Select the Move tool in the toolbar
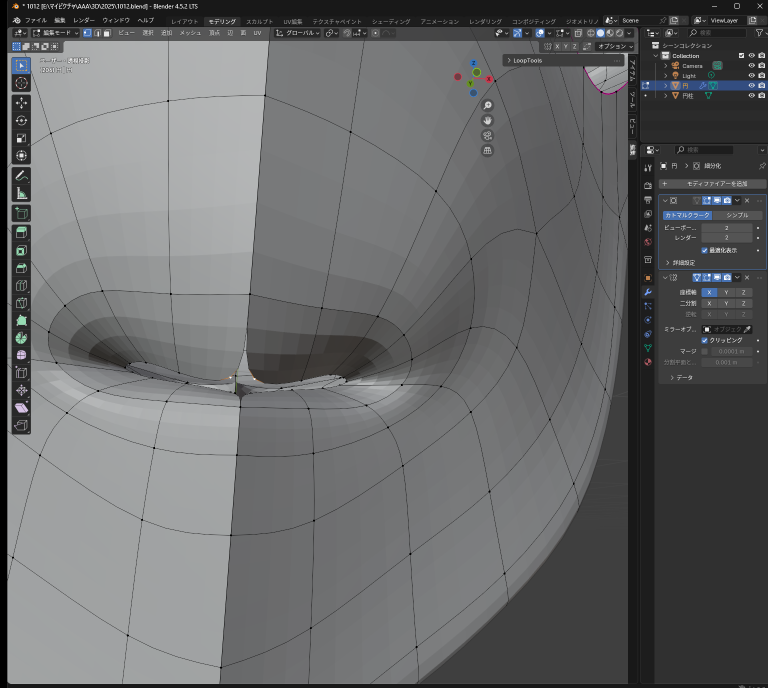768x688 pixels. (x=21, y=102)
